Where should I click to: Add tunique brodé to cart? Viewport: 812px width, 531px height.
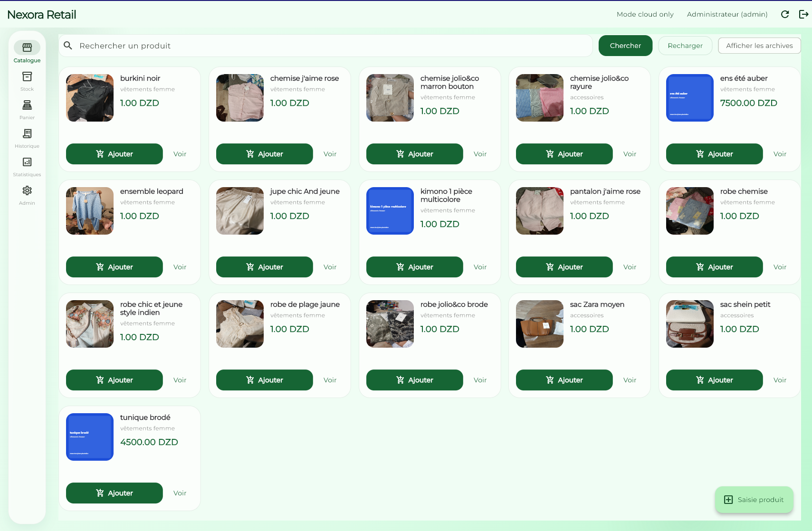115,493
